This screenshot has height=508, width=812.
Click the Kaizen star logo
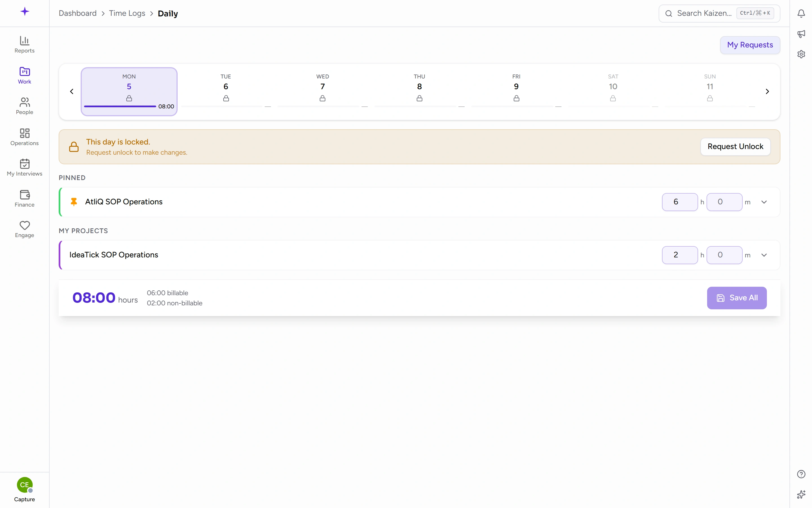pos(25,11)
